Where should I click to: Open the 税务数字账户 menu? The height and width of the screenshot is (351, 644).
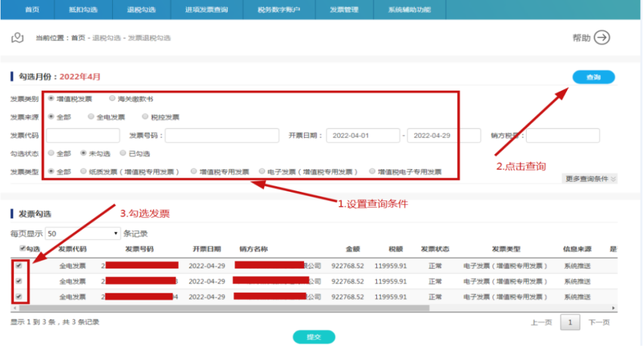278,10
